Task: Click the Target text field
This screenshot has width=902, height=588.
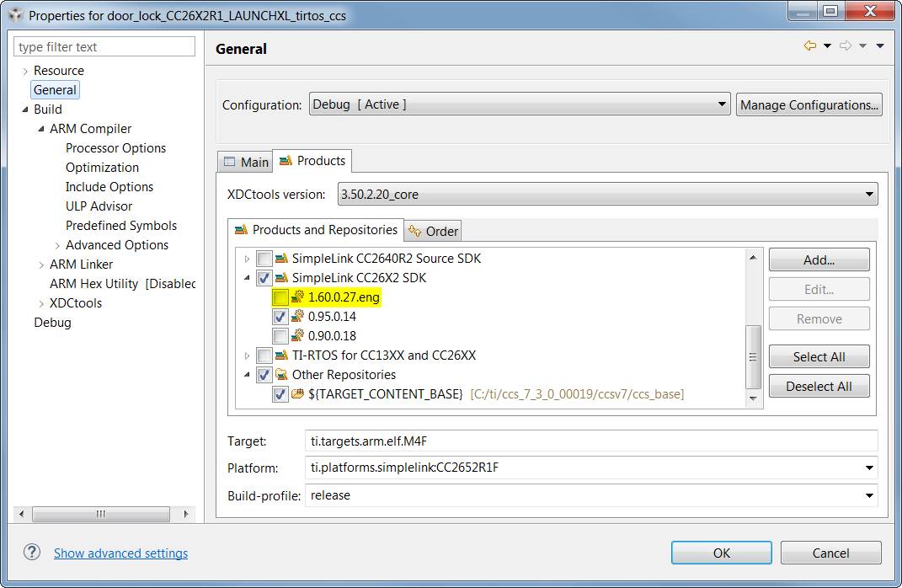Action: (x=590, y=441)
